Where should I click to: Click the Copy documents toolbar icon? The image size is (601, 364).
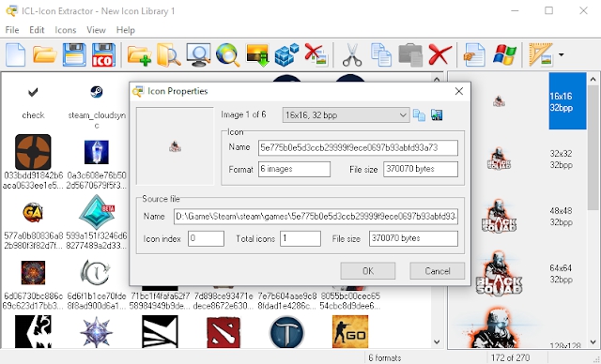[x=381, y=55]
